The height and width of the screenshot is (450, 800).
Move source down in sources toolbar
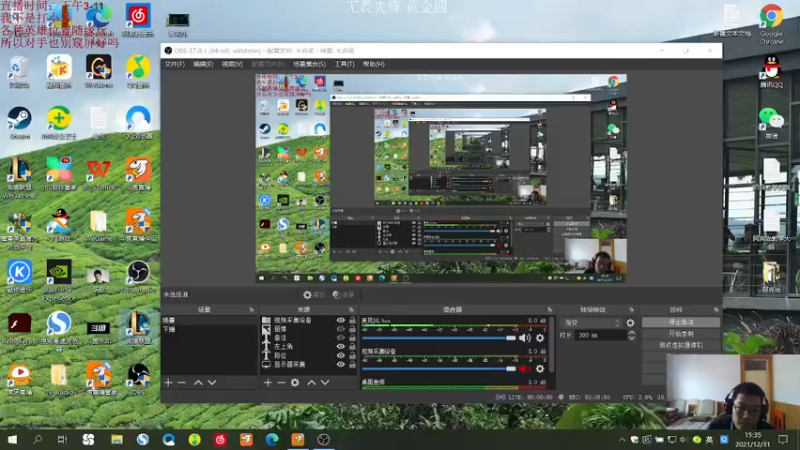(x=325, y=382)
